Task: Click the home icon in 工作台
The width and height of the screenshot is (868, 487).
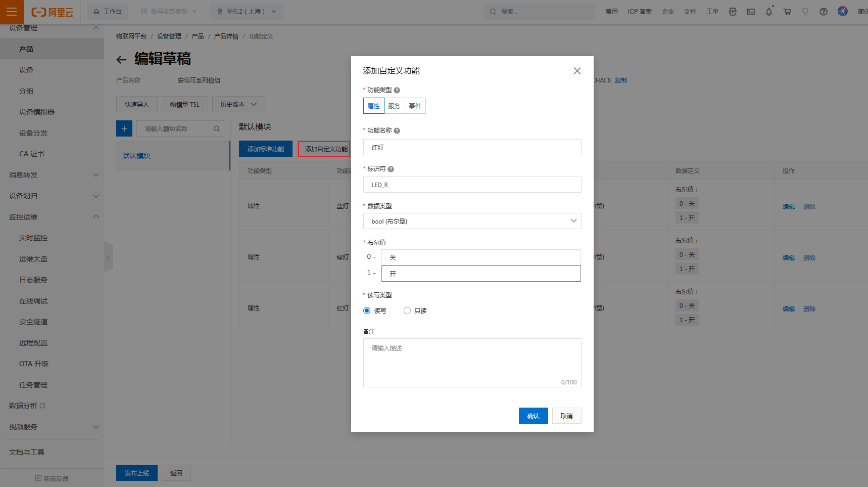Action: click(97, 12)
